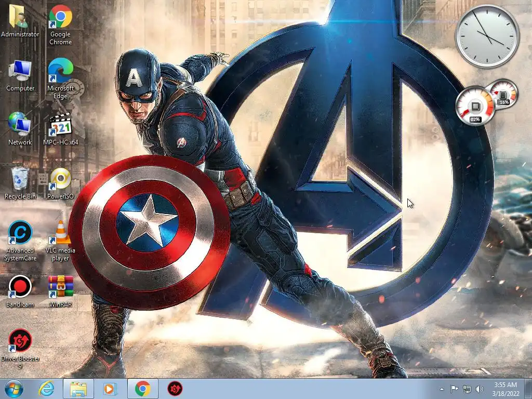Select the CPU meter gadget dial

(475, 106)
